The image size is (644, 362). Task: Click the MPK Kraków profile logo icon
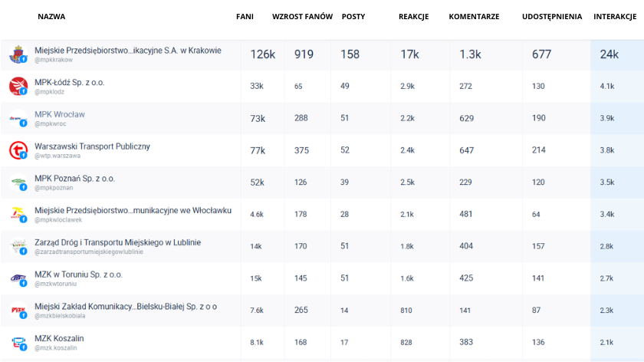click(18, 54)
